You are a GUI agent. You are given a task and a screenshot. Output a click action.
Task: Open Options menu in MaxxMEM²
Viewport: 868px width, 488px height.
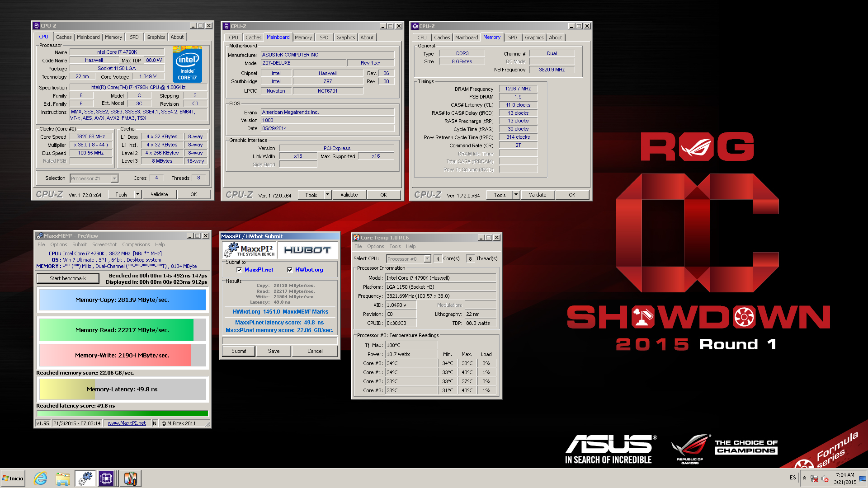tap(58, 244)
